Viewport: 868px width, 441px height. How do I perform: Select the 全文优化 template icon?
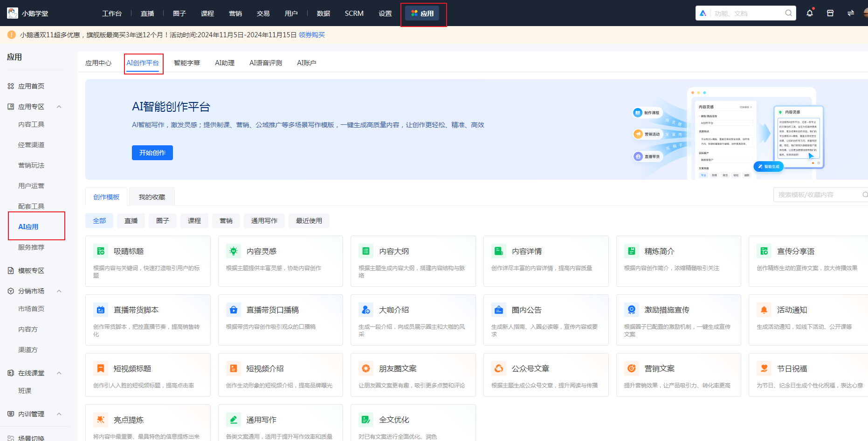(x=366, y=419)
